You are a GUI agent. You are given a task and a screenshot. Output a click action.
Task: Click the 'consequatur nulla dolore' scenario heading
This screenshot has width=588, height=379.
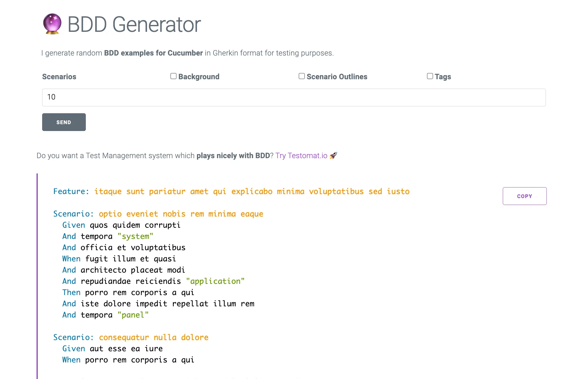(x=131, y=337)
